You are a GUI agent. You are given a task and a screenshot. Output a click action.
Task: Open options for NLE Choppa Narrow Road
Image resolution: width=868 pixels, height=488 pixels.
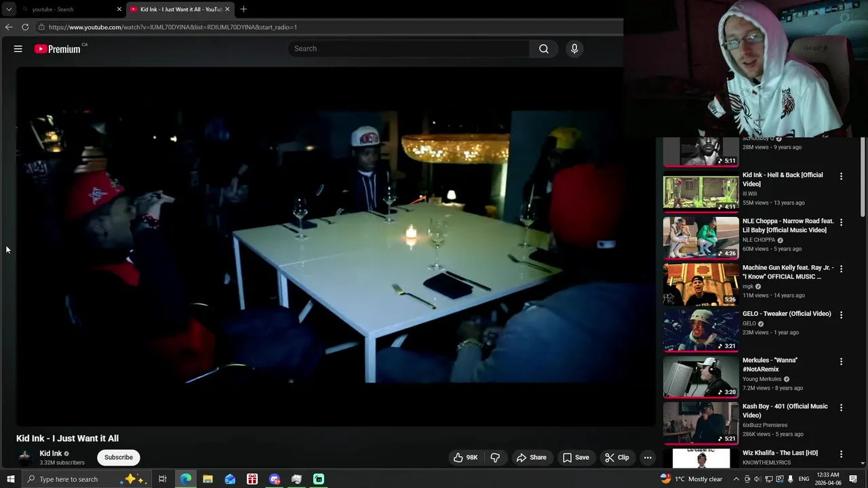[841, 222]
